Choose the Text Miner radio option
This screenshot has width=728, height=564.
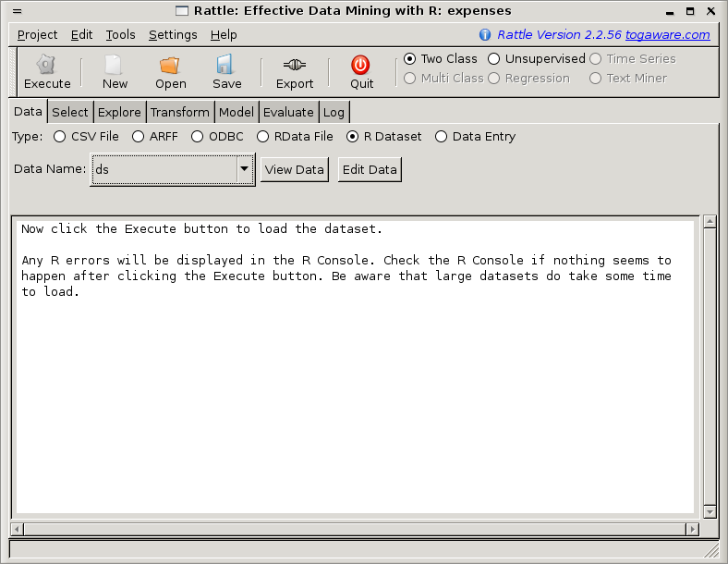tap(595, 78)
